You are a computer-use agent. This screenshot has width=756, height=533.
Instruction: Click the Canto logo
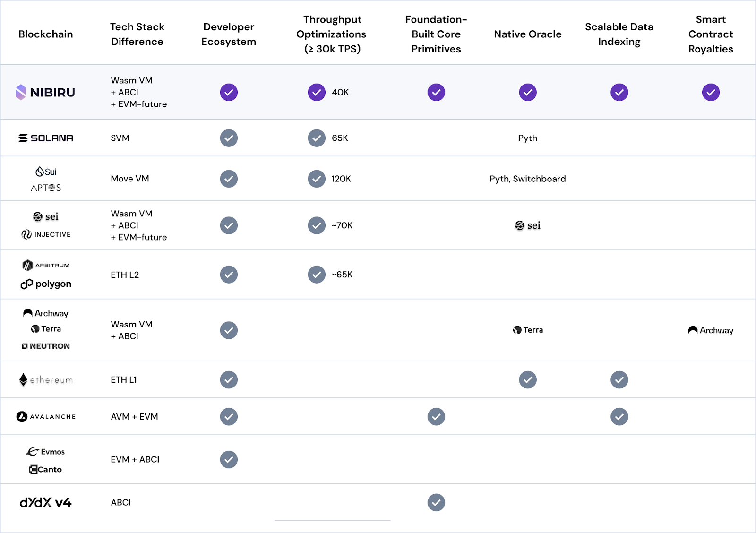45,469
